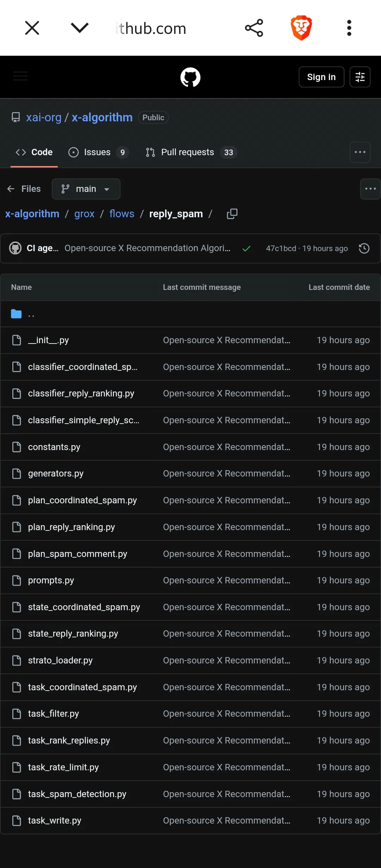381x868 pixels.
Task: Click file icon beside strato_loader.py
Action: pyautogui.click(x=17, y=661)
